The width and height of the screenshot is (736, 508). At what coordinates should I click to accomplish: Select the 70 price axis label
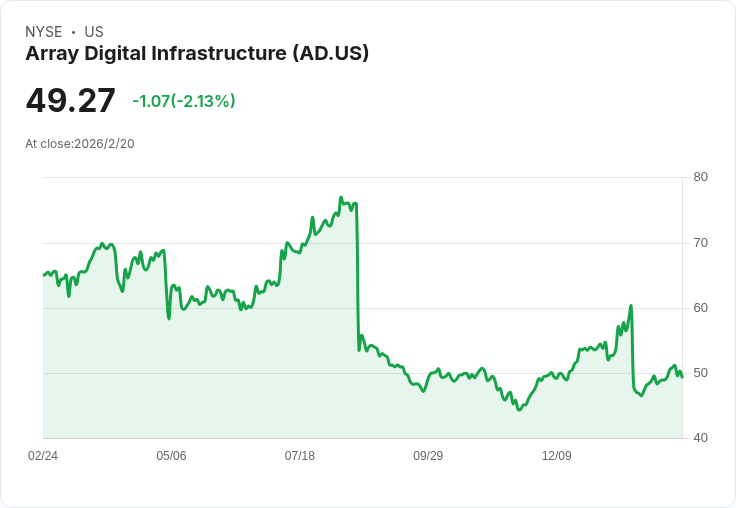[x=700, y=243]
